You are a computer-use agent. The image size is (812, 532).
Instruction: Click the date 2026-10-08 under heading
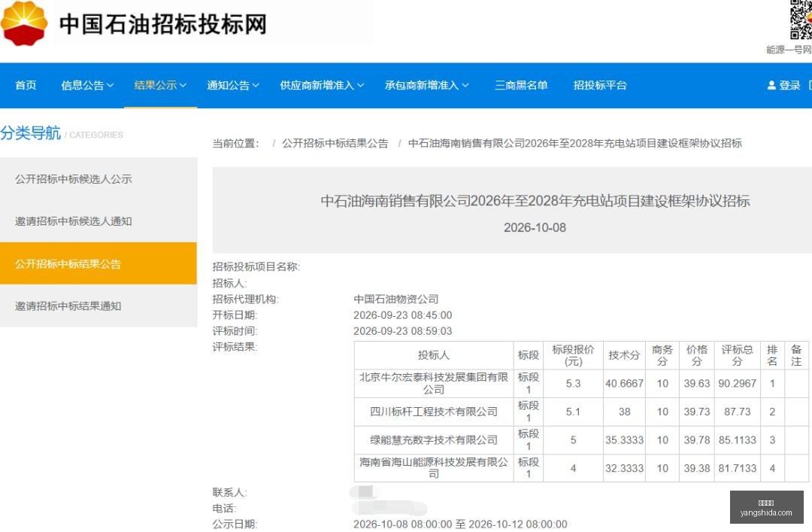click(x=535, y=228)
